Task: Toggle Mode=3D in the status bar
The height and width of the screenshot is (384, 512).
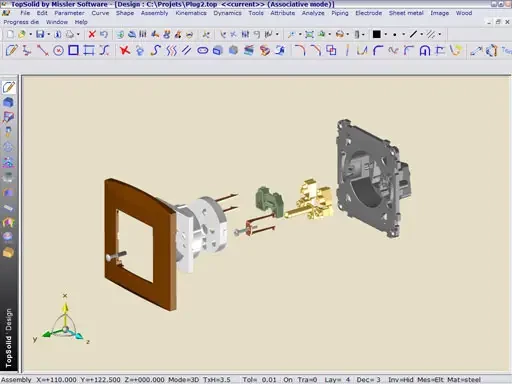Action: point(183,380)
